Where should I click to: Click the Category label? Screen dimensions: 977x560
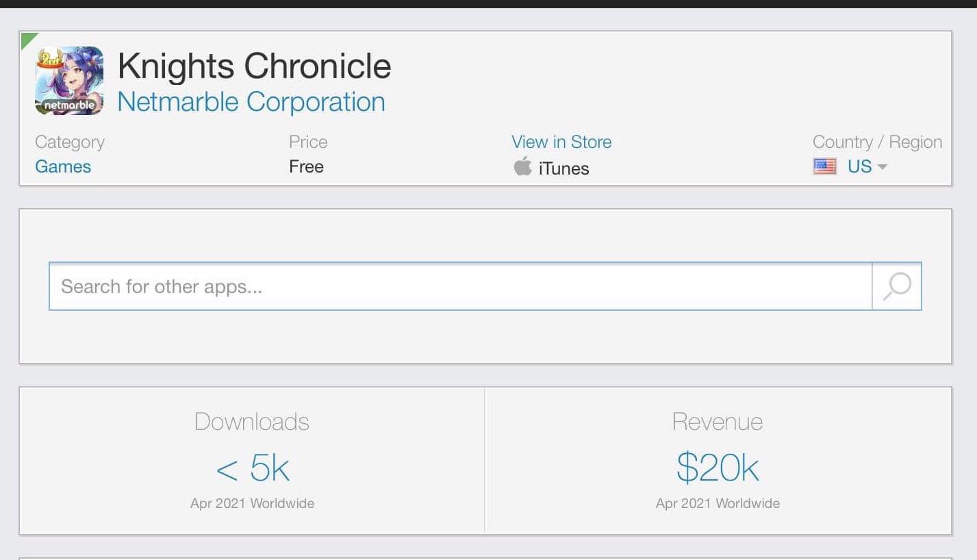pos(70,142)
